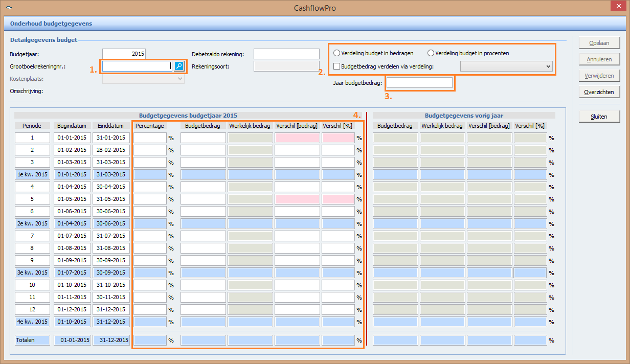Click the Debetsaldo rekening field
This screenshot has height=364, width=630.
pos(286,54)
